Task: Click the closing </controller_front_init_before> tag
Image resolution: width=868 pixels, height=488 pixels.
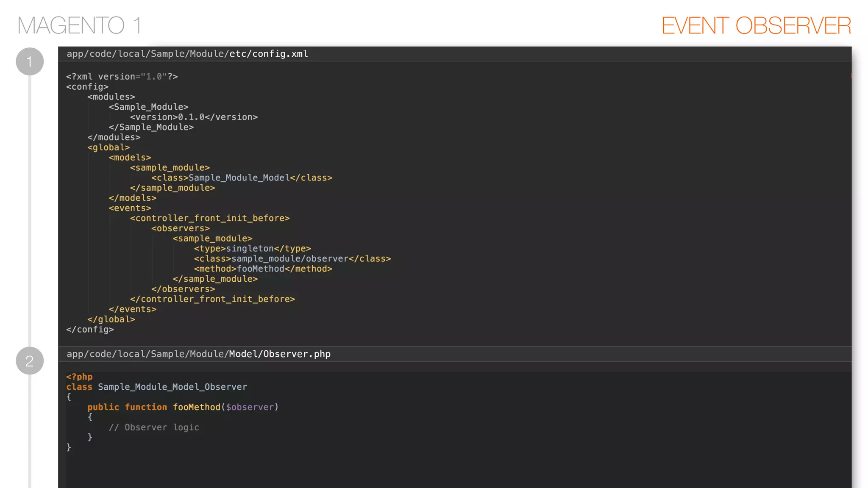Action: coord(212,299)
